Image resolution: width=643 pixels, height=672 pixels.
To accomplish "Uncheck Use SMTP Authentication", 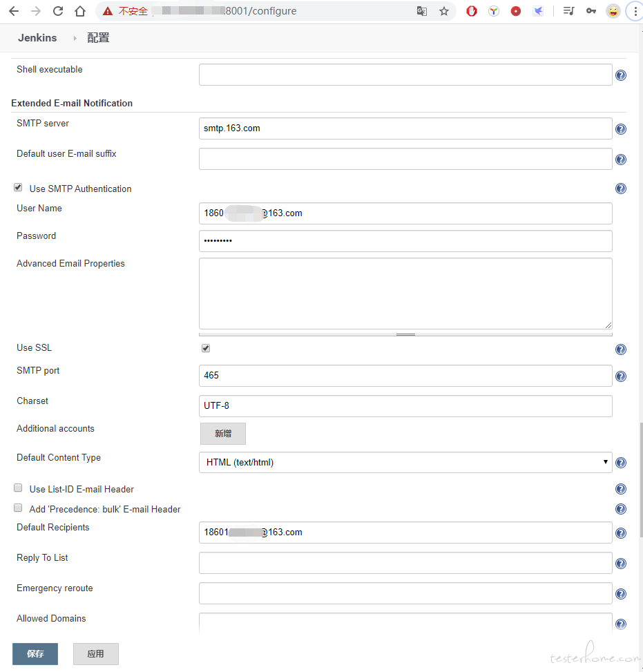I will 18,187.
